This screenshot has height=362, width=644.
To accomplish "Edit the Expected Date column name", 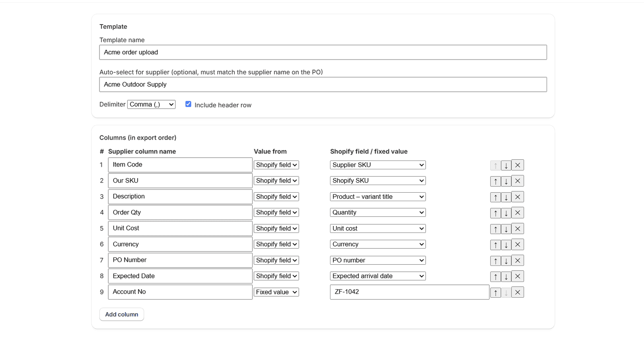I will pyautogui.click(x=180, y=276).
